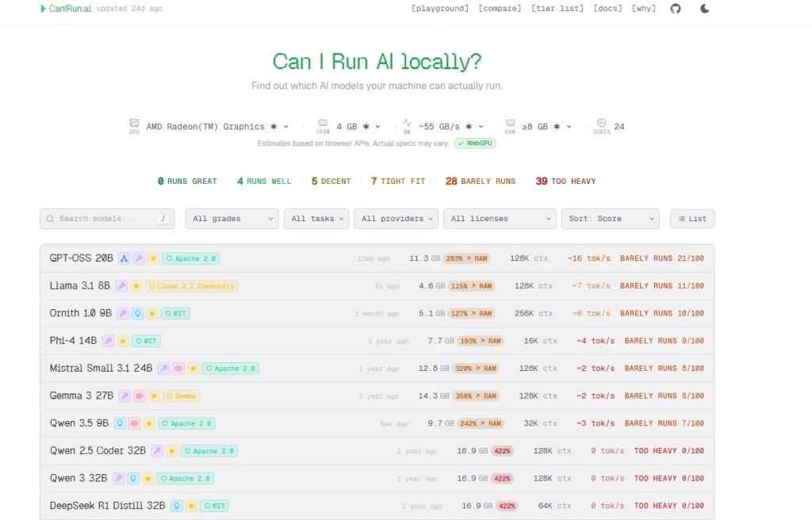Click the star icon on Qwen 3.5 9B
Screen dimensions: 812x520
pyautogui.click(x=149, y=423)
